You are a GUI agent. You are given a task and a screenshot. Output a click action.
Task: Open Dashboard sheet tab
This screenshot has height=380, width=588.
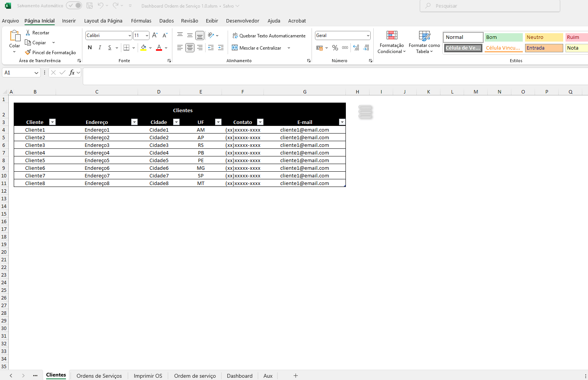coord(239,376)
